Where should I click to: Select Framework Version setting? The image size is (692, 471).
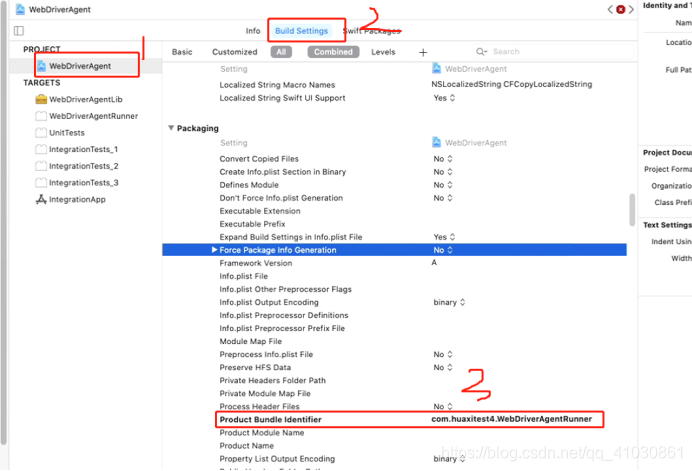point(256,263)
